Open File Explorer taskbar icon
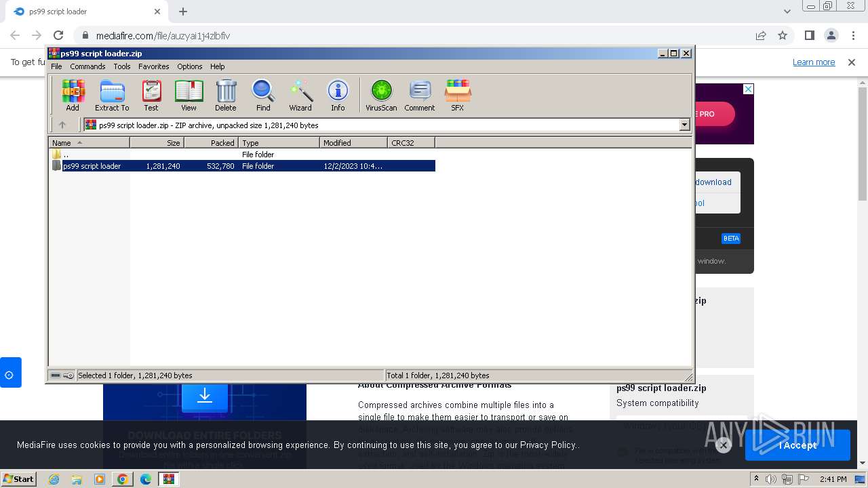Viewport: 868px width, 488px height. coord(77,479)
